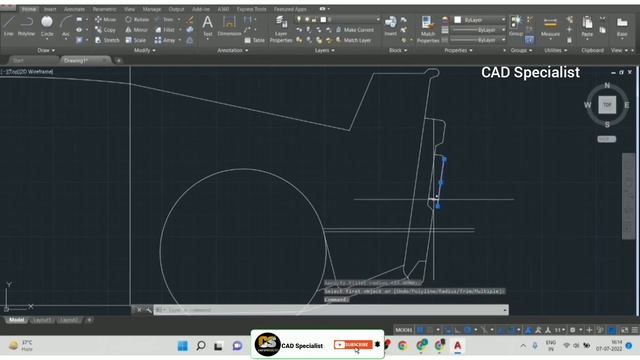The width and height of the screenshot is (640, 360).
Task: Open the Insert ribbon tab
Action: [x=50, y=9]
